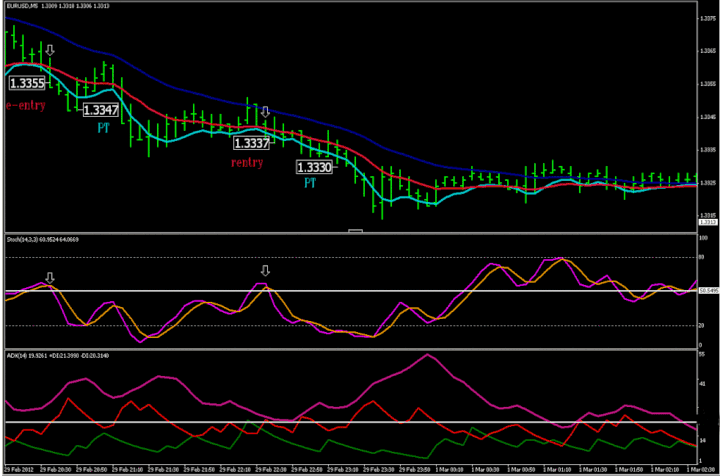Image resolution: width=720 pixels, height=476 pixels.
Task: Click the 29 Feb 23:10 time label
Action: click(342, 470)
